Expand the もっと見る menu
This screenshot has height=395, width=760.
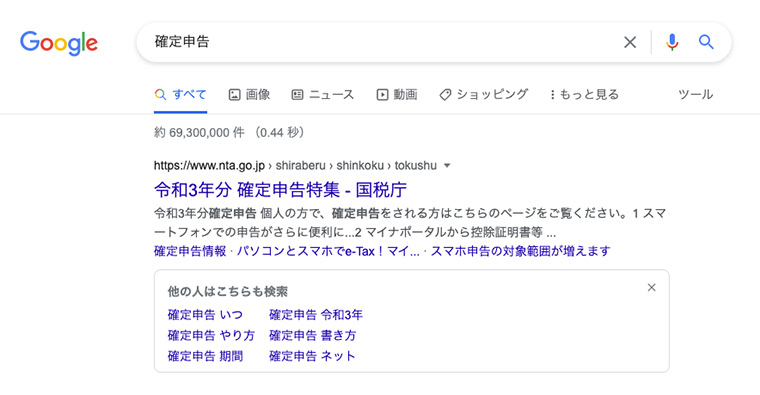click(x=585, y=95)
